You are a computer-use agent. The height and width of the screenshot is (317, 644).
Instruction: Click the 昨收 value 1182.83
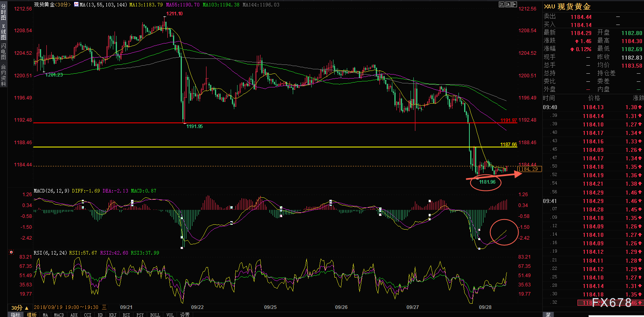(x=632, y=58)
